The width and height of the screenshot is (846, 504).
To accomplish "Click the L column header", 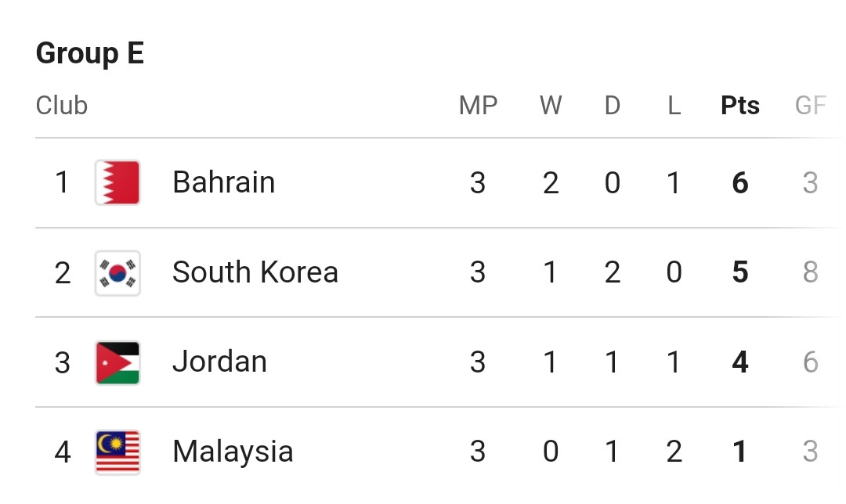I will (674, 105).
